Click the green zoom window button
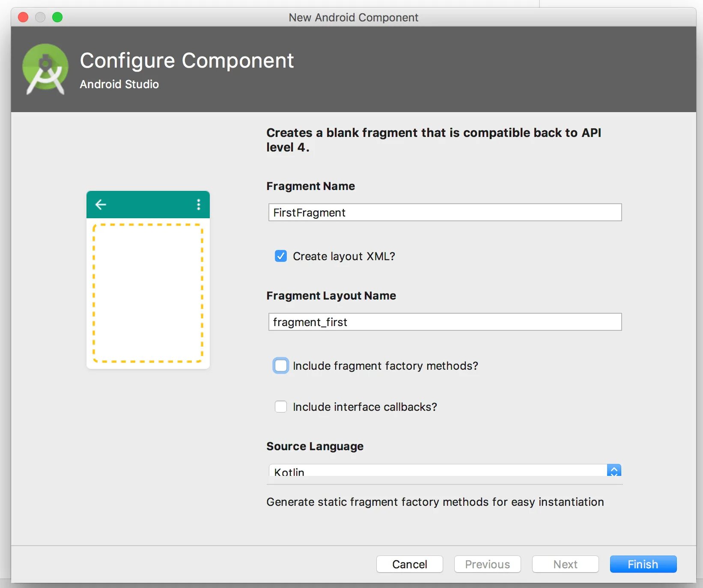 coord(57,17)
